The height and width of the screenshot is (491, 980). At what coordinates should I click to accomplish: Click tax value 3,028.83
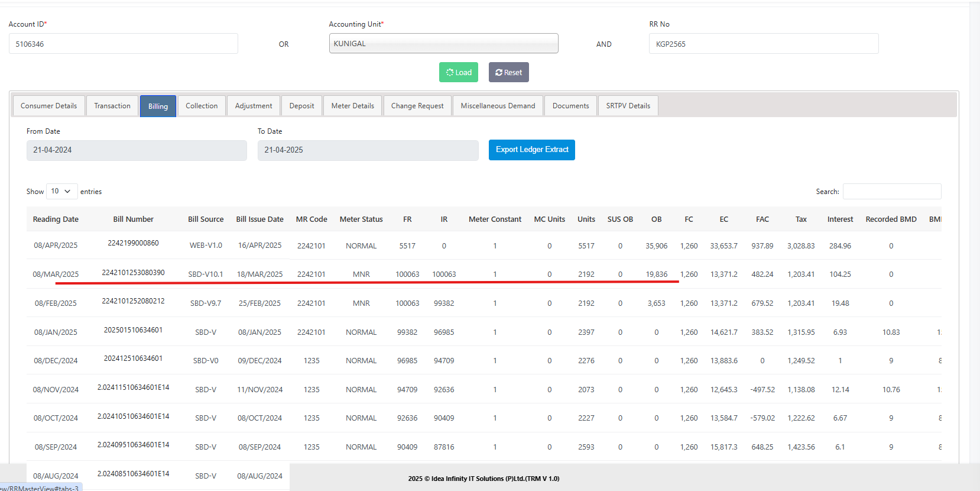point(801,246)
